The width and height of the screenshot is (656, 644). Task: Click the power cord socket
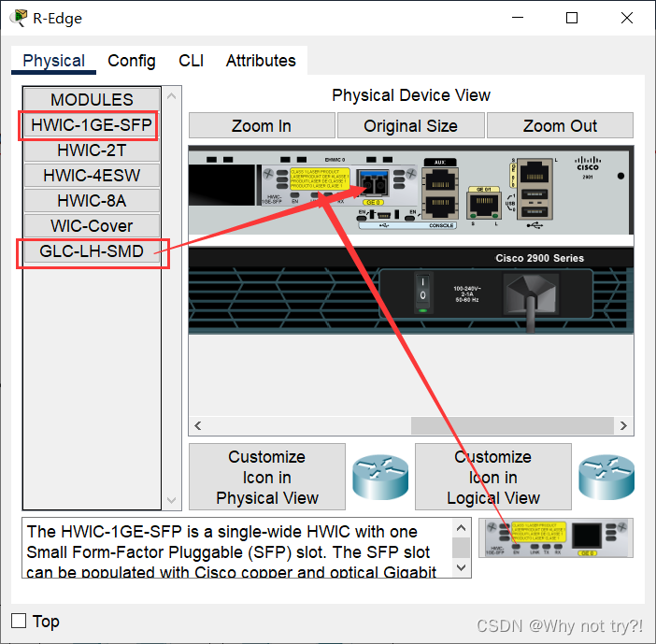click(531, 293)
